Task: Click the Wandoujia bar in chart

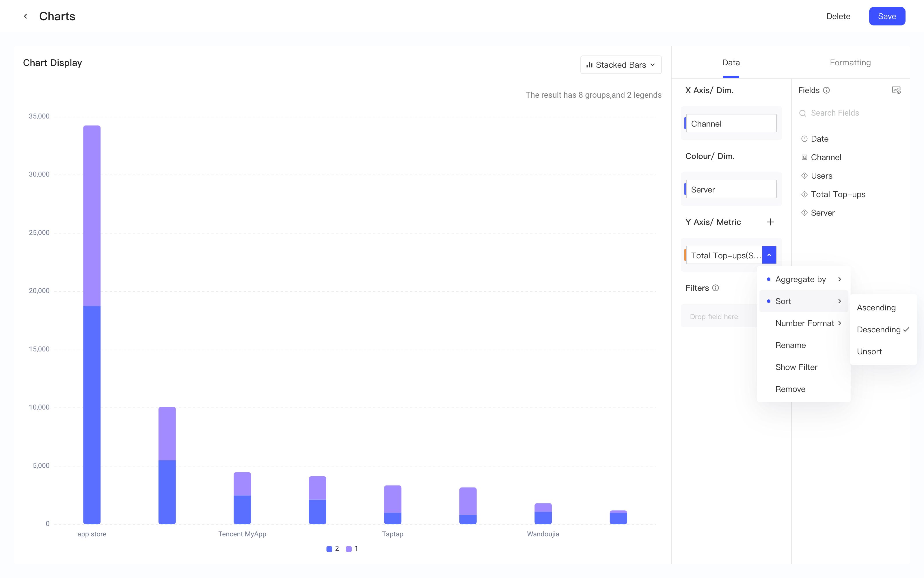Action: (x=543, y=514)
